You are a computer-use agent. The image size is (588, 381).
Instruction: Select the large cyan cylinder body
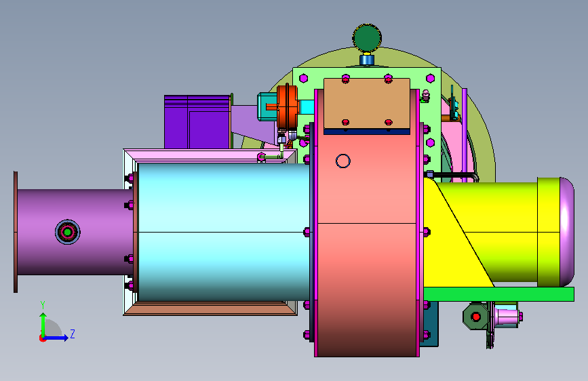click(x=224, y=232)
